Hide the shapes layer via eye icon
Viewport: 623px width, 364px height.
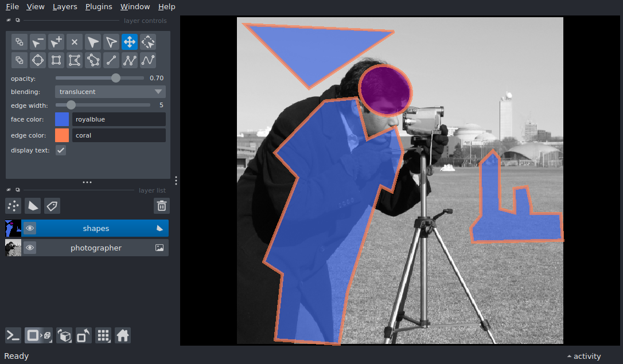30,228
